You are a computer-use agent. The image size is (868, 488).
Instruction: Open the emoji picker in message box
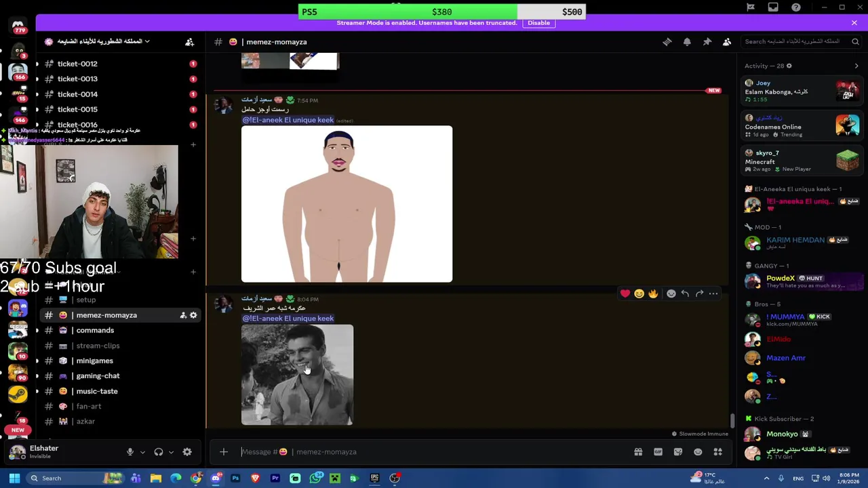tap(698, 452)
